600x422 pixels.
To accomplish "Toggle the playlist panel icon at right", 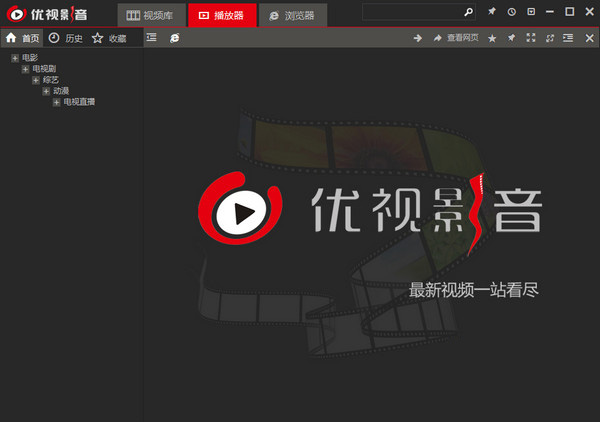I will click(568, 37).
